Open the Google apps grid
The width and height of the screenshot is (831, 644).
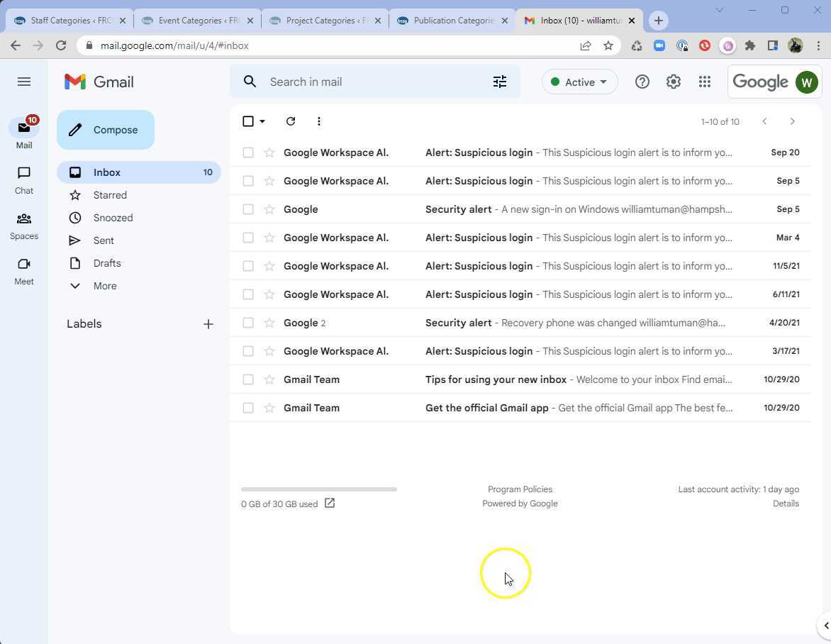tap(704, 82)
